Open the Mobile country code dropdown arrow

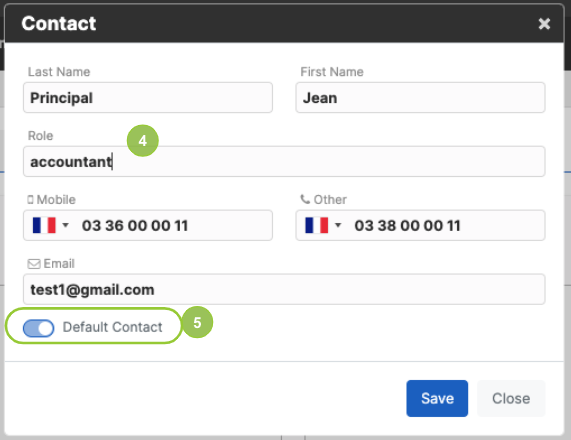coord(66,225)
